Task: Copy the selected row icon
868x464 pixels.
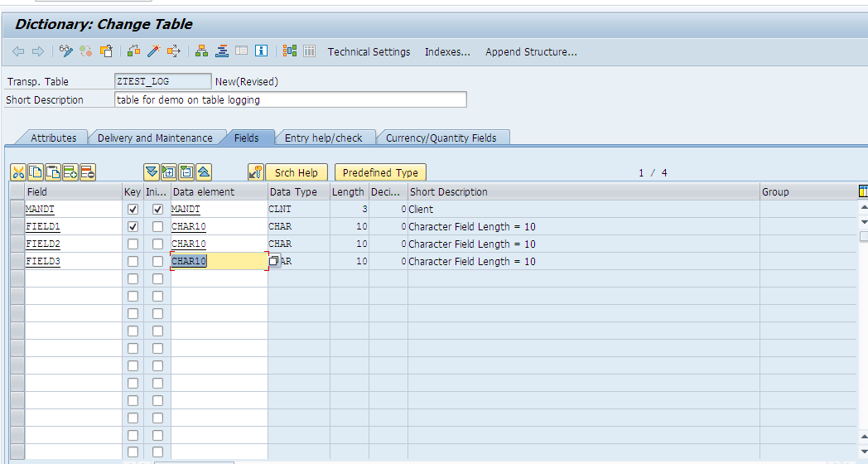Action: pyautogui.click(x=36, y=172)
